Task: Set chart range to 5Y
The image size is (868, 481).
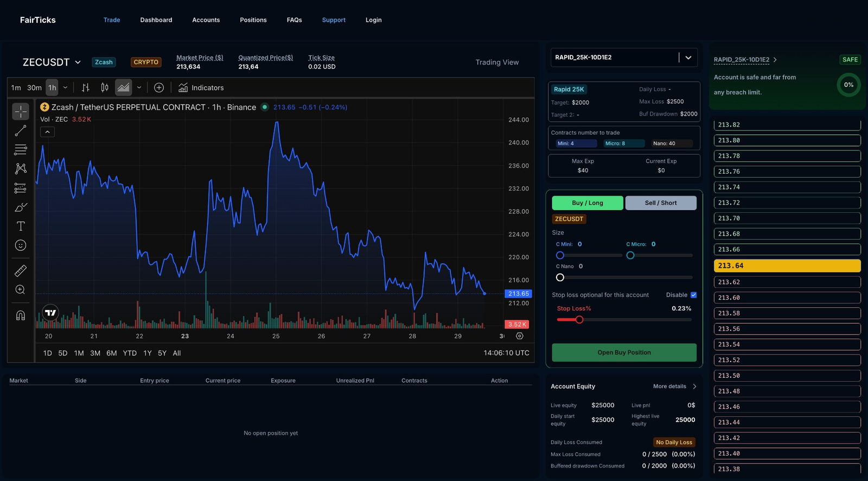Action: point(162,353)
